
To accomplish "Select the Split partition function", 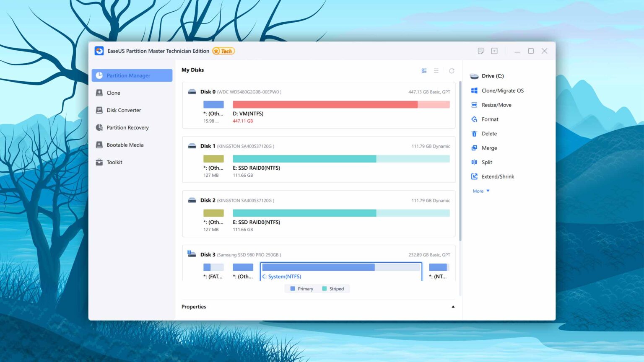I will coord(486,162).
